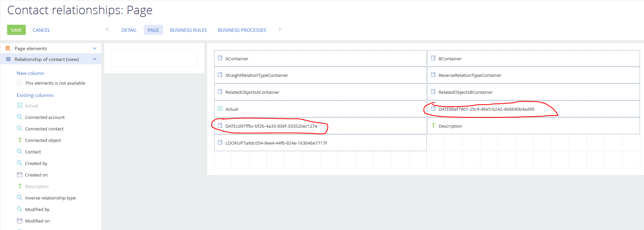
Task: Click the info icon near unavailable elements
Action: coord(20,83)
